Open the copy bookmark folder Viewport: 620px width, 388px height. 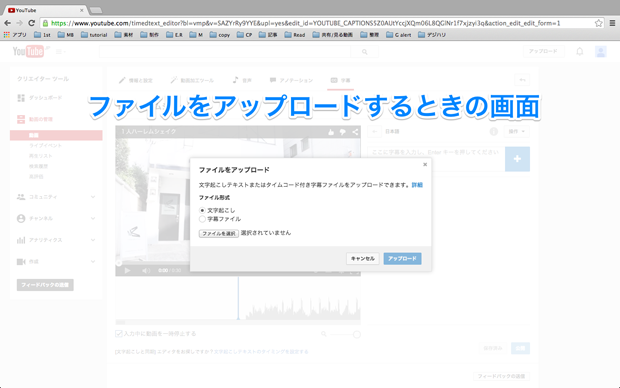220,35
